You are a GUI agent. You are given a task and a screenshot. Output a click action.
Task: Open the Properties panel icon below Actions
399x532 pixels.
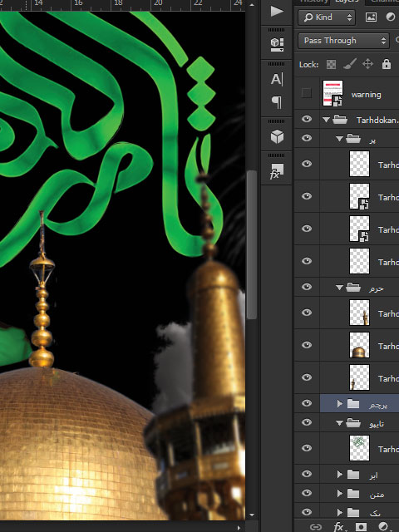277,44
